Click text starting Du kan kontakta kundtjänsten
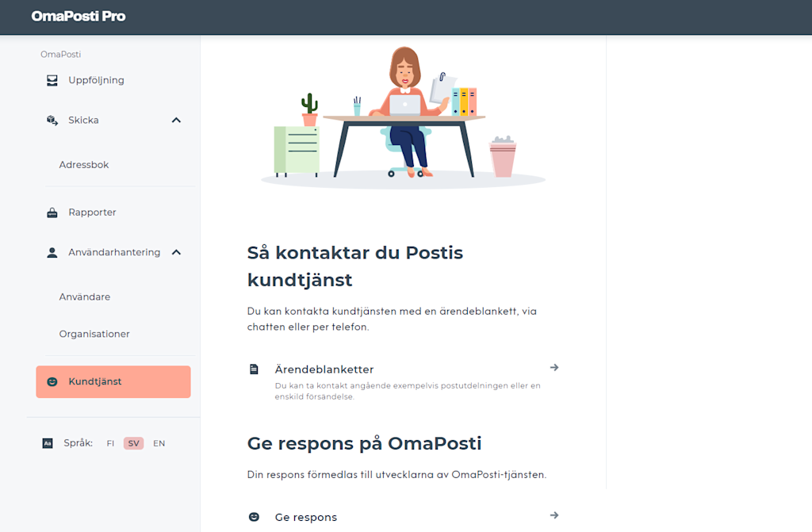This screenshot has height=532, width=812. (x=392, y=319)
